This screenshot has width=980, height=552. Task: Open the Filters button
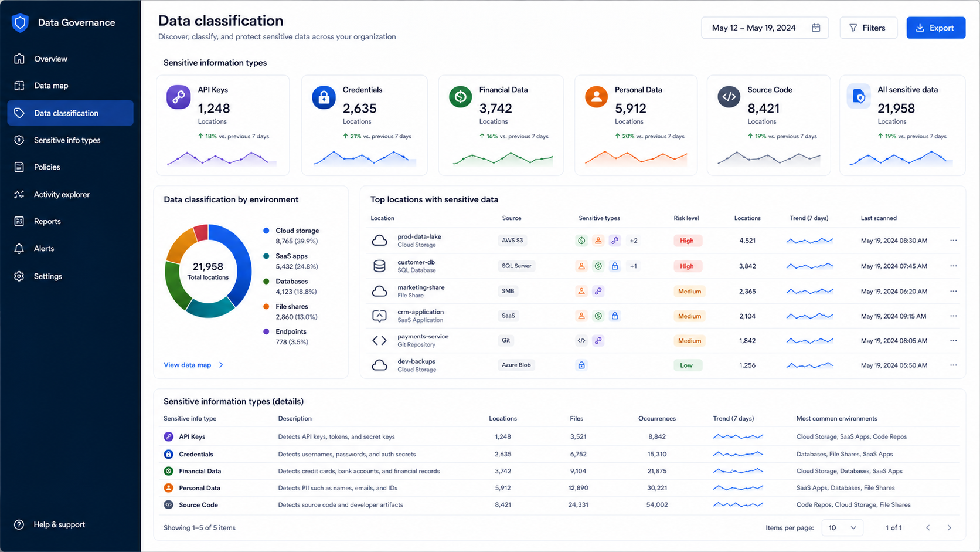868,28
